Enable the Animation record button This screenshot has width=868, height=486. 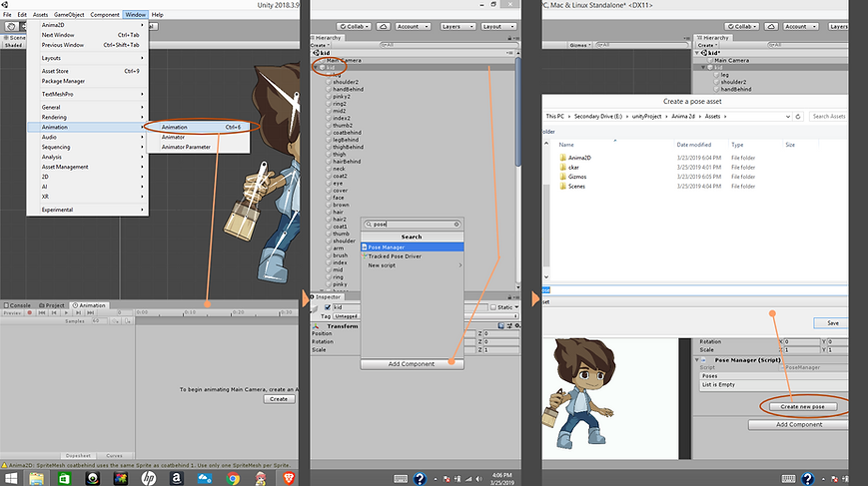tap(30, 312)
